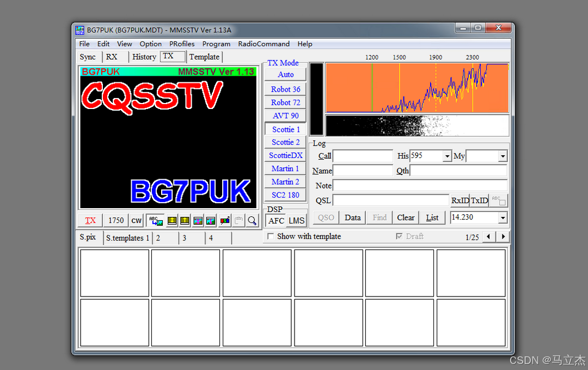Click the List log button
588x370 pixels.
(432, 217)
